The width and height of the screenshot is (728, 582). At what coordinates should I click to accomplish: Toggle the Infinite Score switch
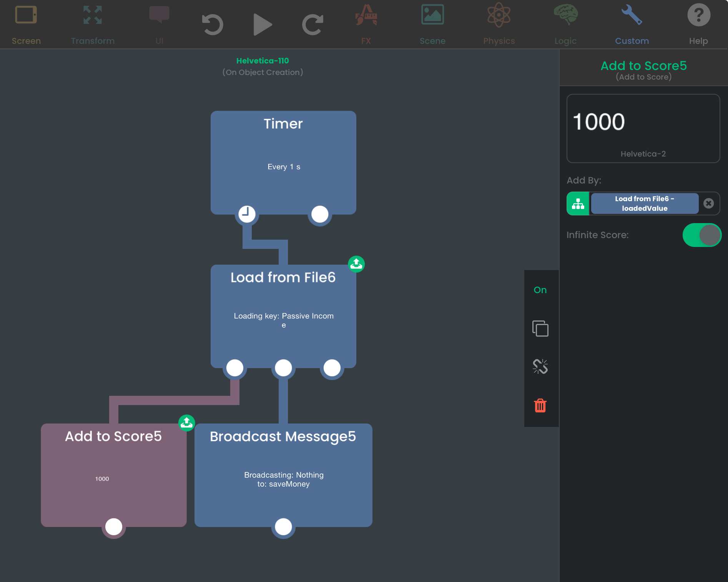[x=702, y=235]
